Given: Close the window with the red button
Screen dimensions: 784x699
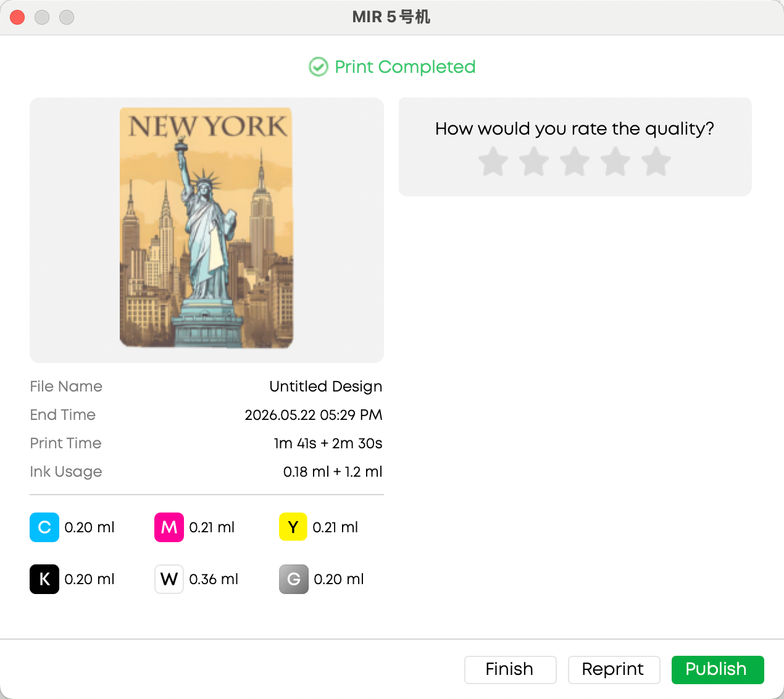Looking at the screenshot, I should [17, 17].
